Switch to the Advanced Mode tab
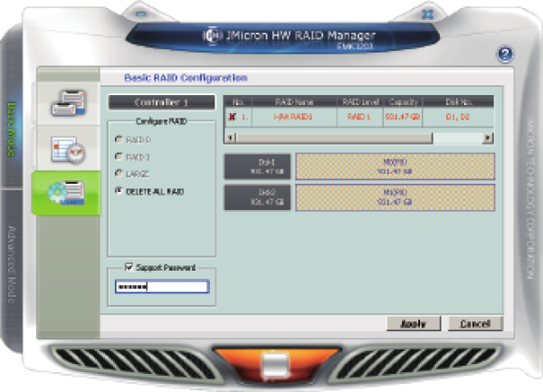 (13, 263)
